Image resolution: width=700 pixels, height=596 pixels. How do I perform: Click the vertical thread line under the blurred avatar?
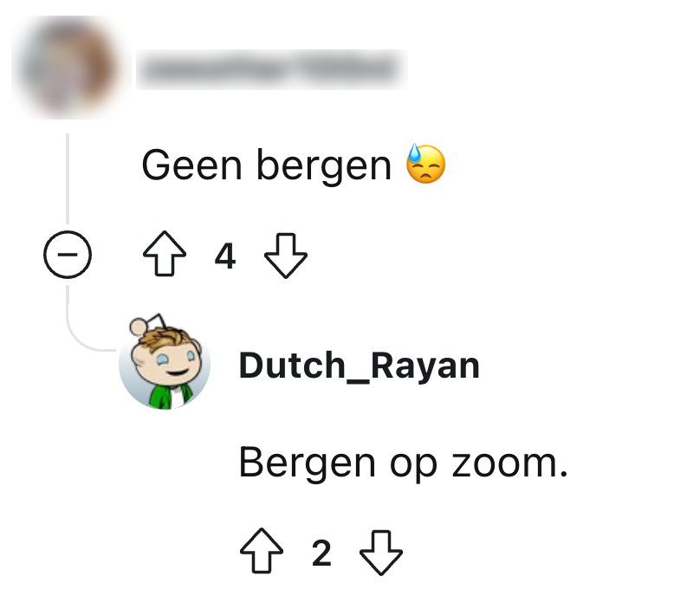coord(68,178)
